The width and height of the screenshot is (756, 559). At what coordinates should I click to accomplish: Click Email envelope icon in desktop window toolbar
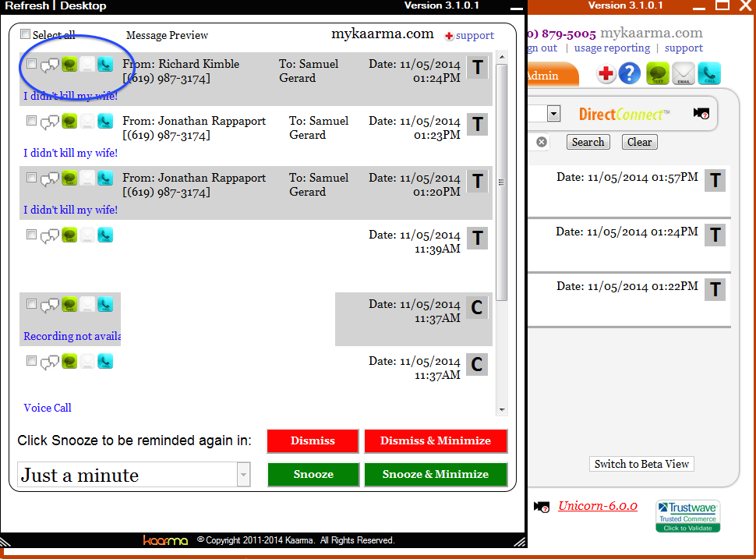pos(684,74)
